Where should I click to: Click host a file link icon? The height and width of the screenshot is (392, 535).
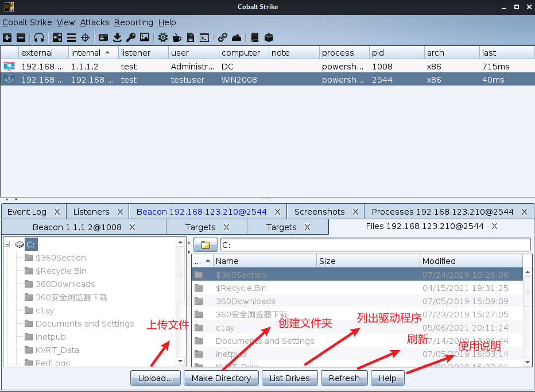point(223,37)
